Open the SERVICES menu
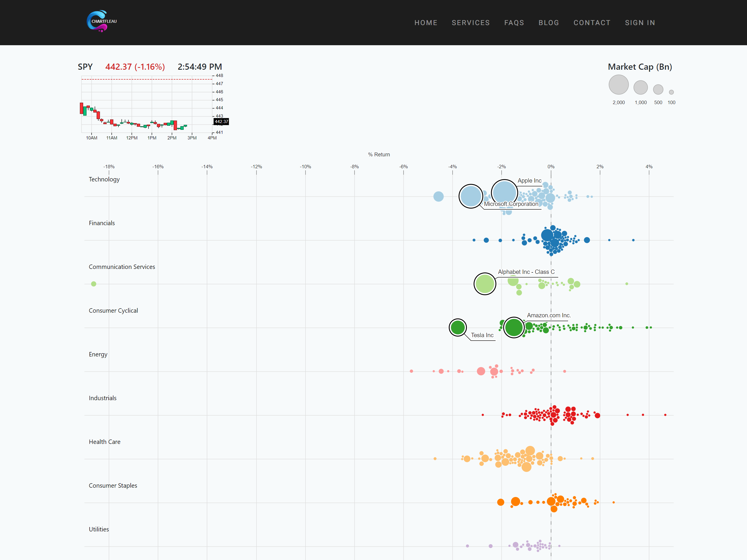Viewport: 747px width, 560px height. click(x=471, y=23)
